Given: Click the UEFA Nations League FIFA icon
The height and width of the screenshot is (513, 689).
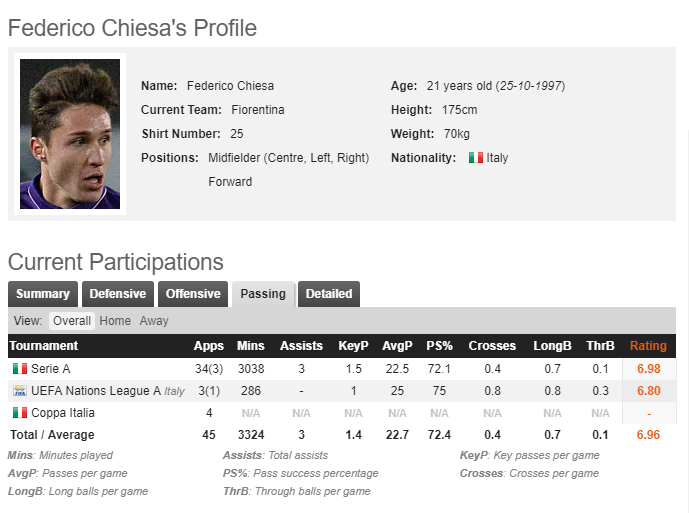Looking at the screenshot, I should 20,390.
